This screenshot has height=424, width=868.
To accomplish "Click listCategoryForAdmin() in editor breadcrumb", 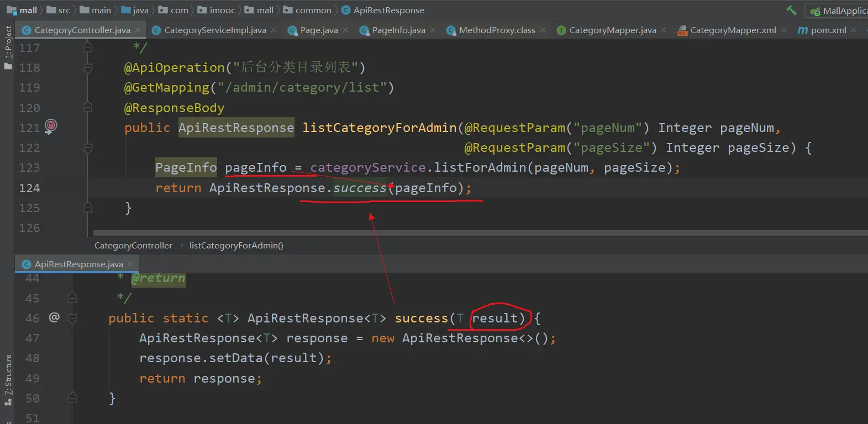I will coord(236,246).
